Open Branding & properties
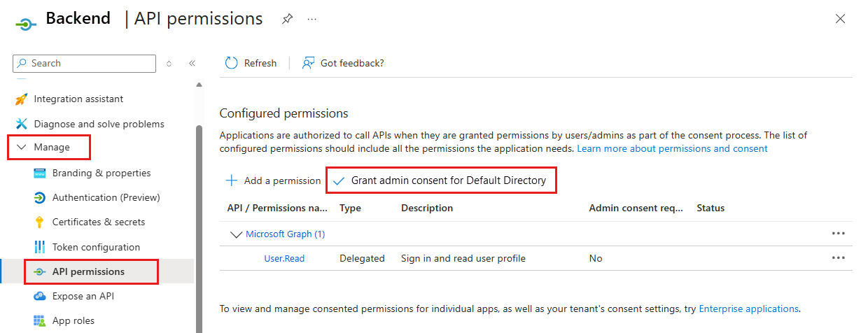The width and height of the screenshot is (868, 333). coord(101,173)
